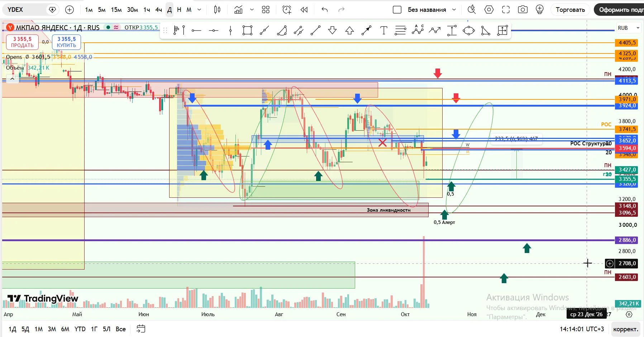Image resolution: width=644 pixels, height=337 pixels.
Task: Open the candlestick chart type selector
Action: 217,10
